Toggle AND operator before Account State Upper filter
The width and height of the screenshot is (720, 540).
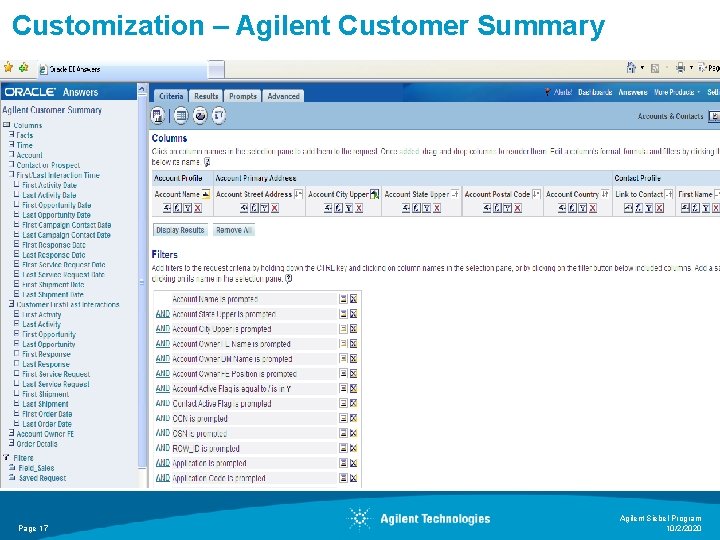pos(163,314)
